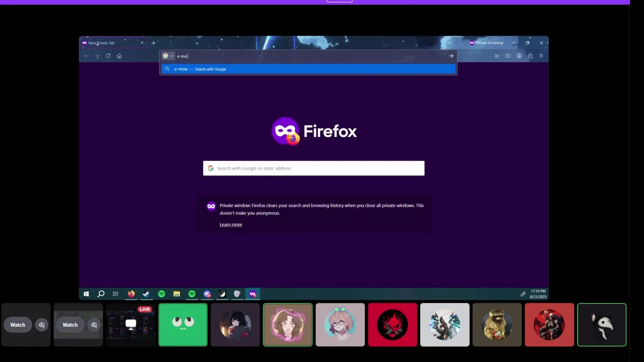Open the List all tabs chevron

coord(449,43)
